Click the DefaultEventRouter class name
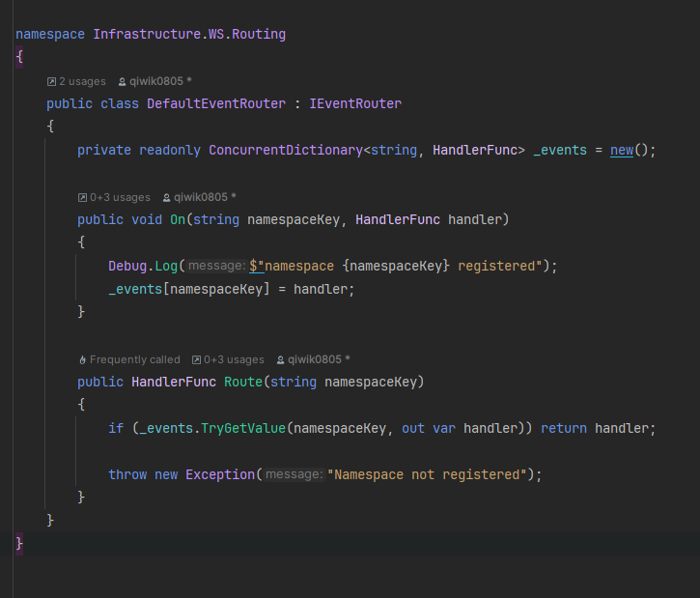700x598 pixels. tap(216, 103)
